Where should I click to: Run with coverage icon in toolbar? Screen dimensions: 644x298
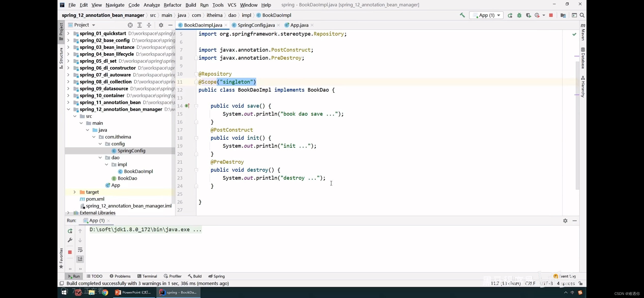(x=528, y=15)
